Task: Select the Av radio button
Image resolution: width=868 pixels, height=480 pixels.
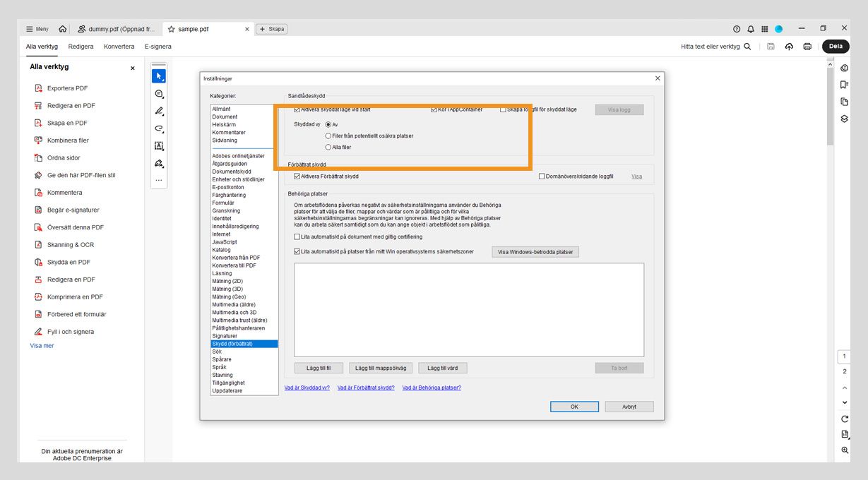Action: (x=328, y=124)
